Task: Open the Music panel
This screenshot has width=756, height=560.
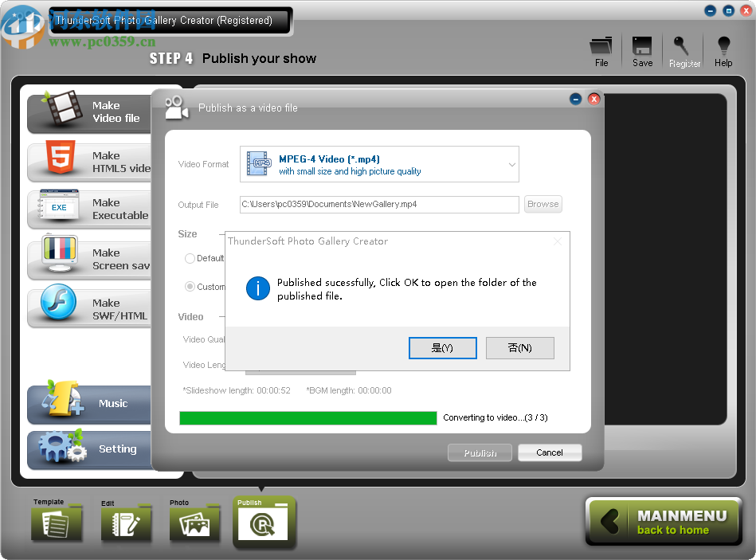Action: pyautogui.click(x=90, y=404)
